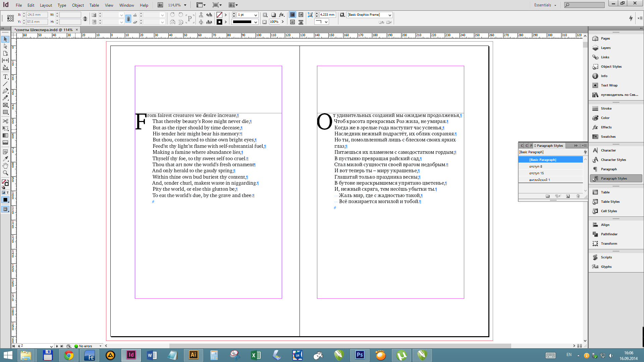Select the Hand tool
The image size is (644, 362).
pyautogui.click(x=5, y=166)
